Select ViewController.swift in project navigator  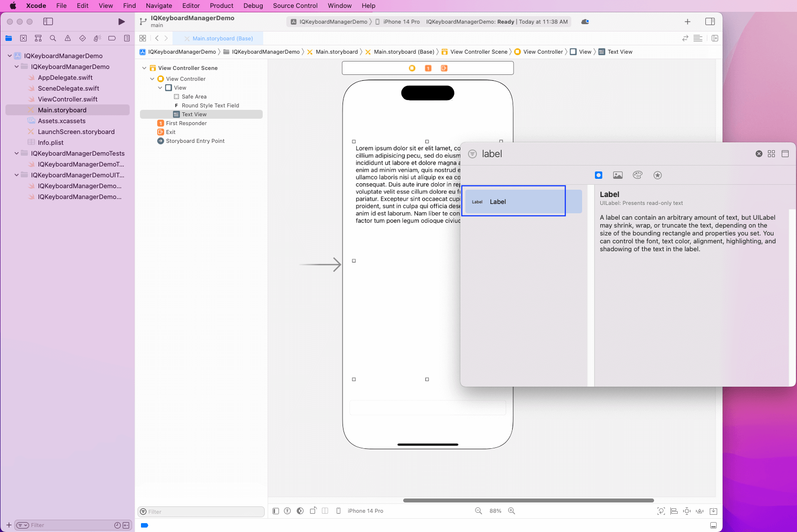click(68, 99)
